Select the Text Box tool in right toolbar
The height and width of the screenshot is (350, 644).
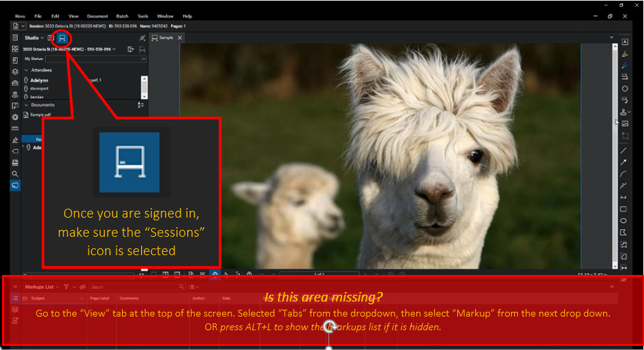pyautogui.click(x=625, y=42)
